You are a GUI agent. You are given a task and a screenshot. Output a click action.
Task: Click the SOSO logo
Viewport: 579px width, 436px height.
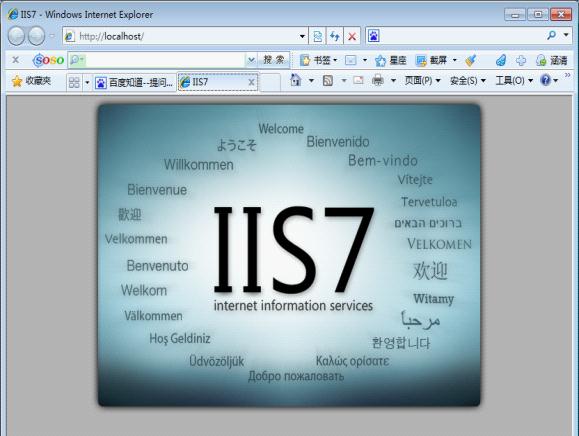click(x=48, y=60)
